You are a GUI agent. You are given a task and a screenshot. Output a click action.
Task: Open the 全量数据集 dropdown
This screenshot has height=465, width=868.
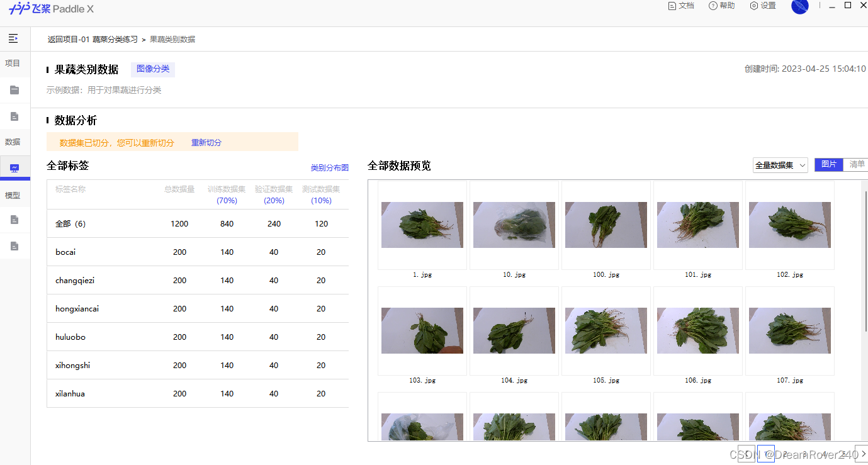(x=780, y=164)
